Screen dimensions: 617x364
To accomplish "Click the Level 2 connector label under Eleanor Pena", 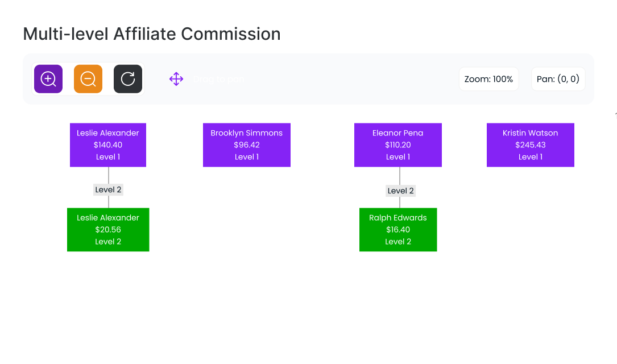I will [x=400, y=191].
